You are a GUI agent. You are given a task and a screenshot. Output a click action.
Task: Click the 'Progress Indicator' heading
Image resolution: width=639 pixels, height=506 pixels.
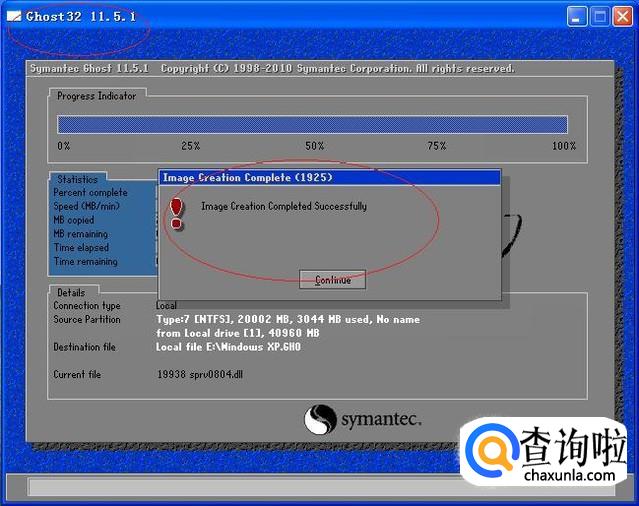point(97,96)
